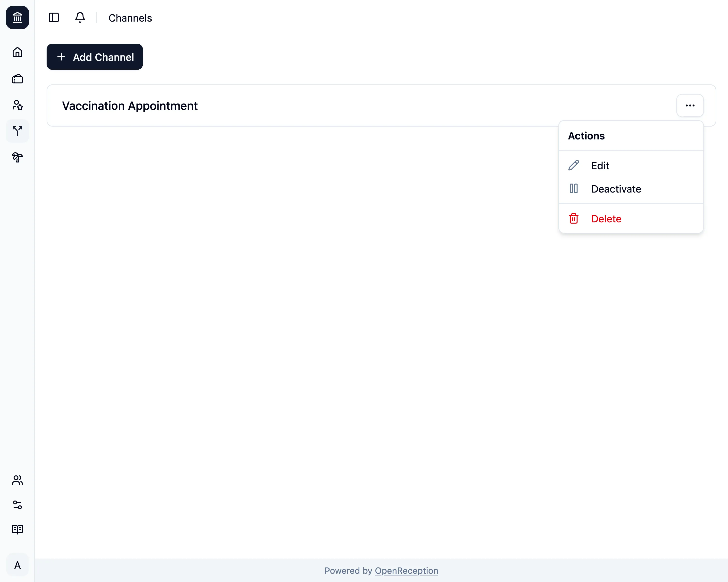Select the branching Channels icon in the sidebar
Image resolution: width=728 pixels, height=582 pixels.
coord(17,131)
